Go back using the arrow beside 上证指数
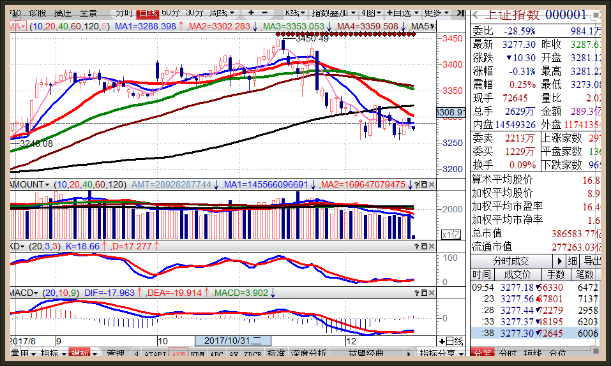 [475, 16]
